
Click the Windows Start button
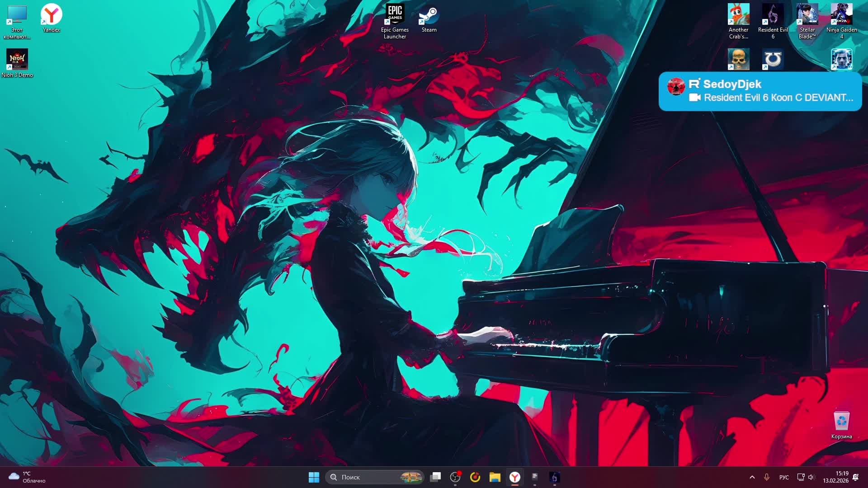click(314, 477)
